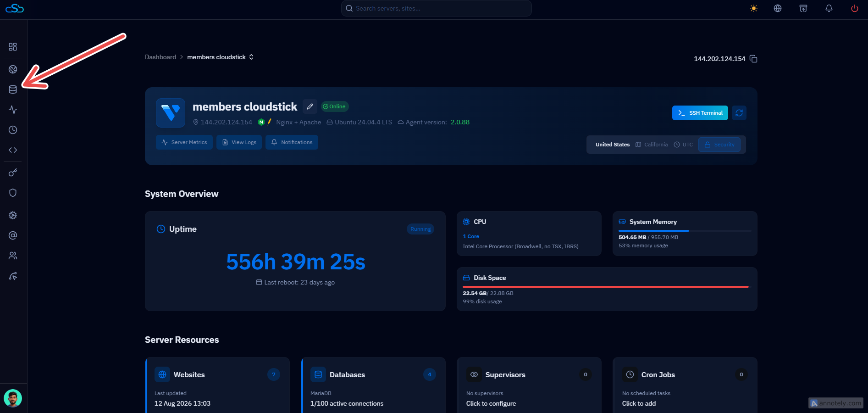Copy the IP address 144.202.124.154

(753, 59)
